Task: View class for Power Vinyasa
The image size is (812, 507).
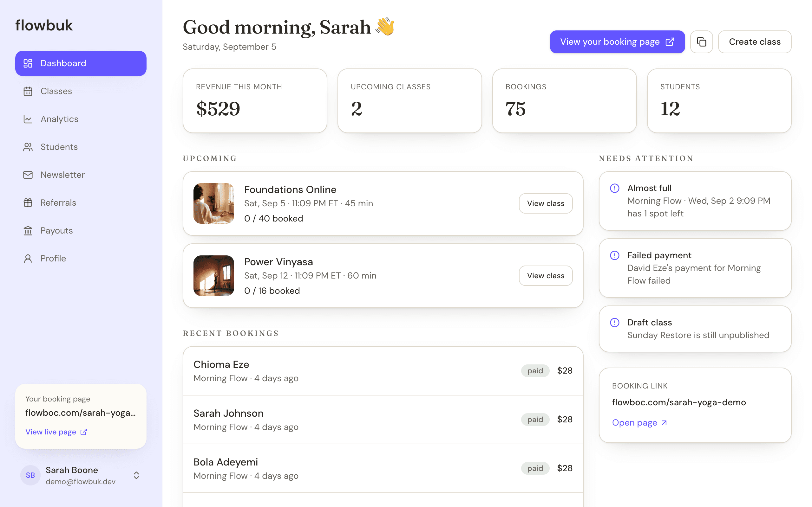Action: tap(546, 276)
